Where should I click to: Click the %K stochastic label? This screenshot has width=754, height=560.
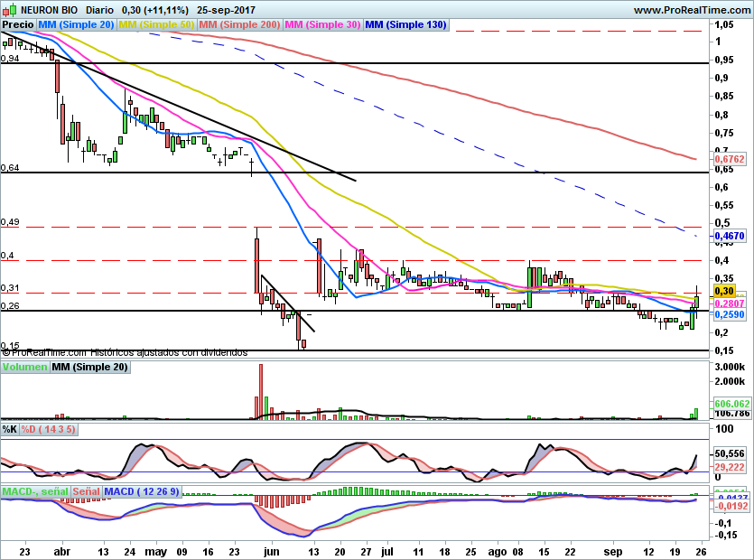tap(10, 430)
